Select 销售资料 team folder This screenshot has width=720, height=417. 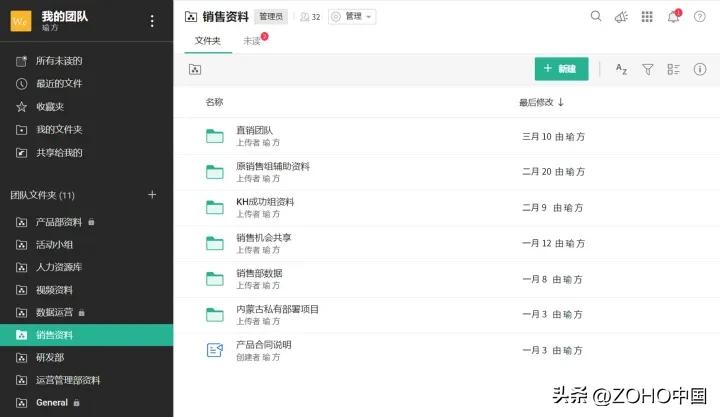86,335
